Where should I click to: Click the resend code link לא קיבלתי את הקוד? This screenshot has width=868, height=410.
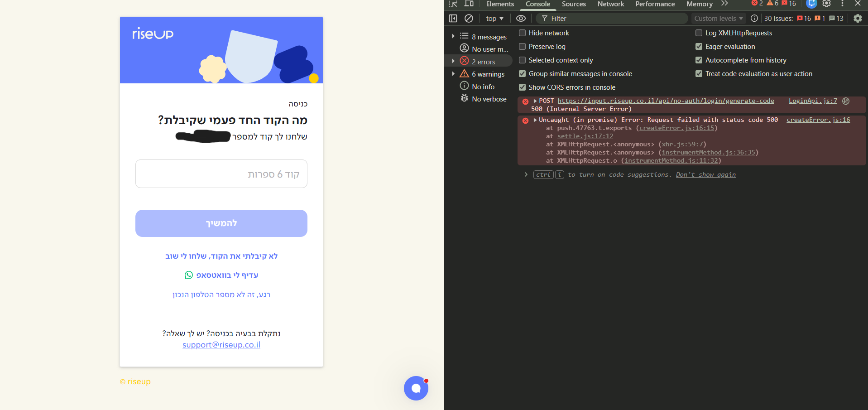221,256
